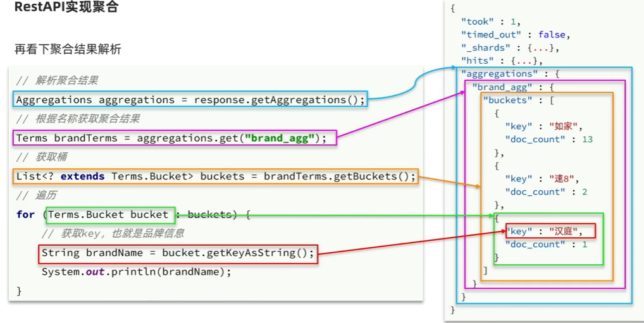This screenshot has height=323, width=644.
Task: Click the heading "RestAPI实现聚合"
Action: [x=66, y=6]
